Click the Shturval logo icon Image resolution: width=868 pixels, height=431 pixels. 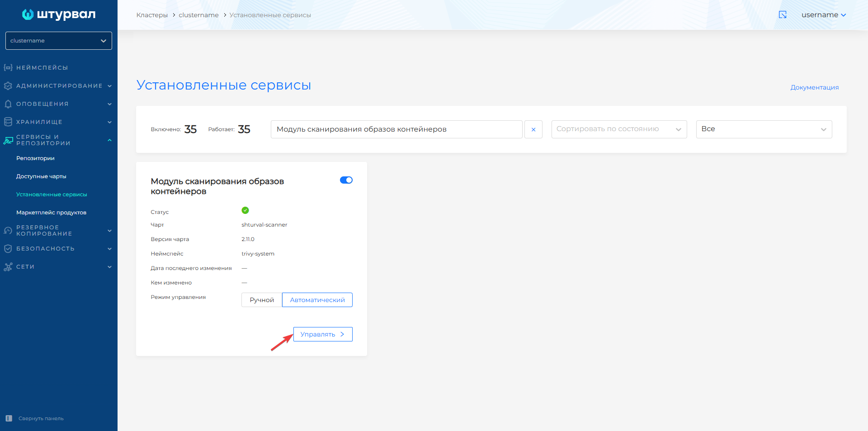[x=28, y=14]
